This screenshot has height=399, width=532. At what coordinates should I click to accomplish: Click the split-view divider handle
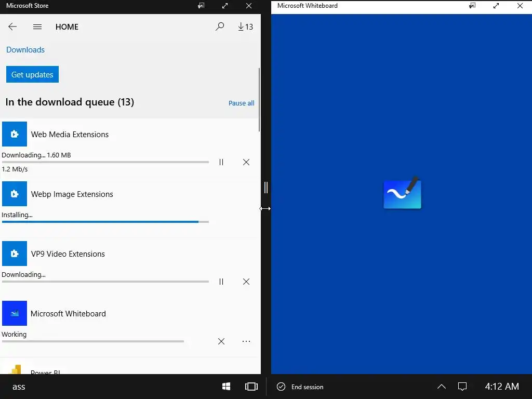pyautogui.click(x=266, y=187)
